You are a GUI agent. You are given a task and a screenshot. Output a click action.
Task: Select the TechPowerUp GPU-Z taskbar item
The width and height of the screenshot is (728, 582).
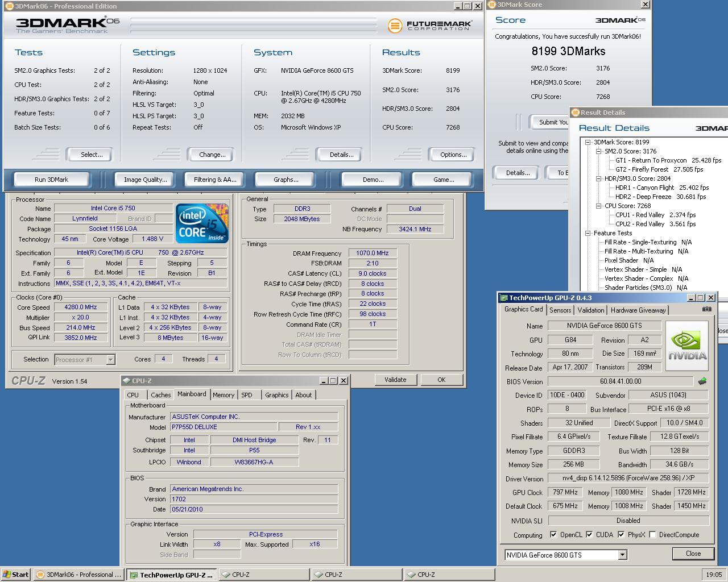coord(172,575)
